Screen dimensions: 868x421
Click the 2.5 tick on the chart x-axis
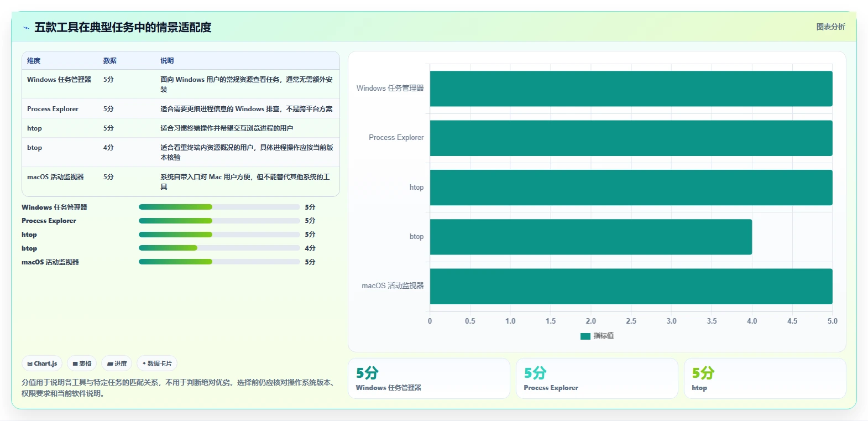[631, 321]
